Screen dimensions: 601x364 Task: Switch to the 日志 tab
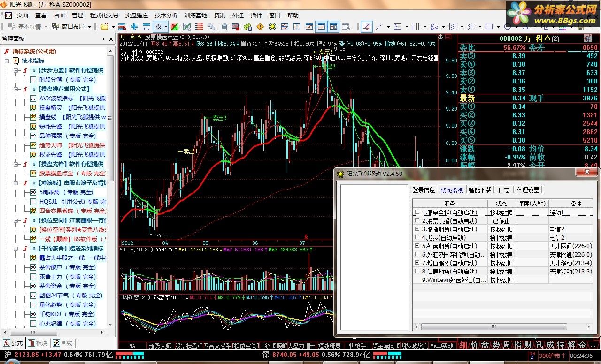(504, 190)
